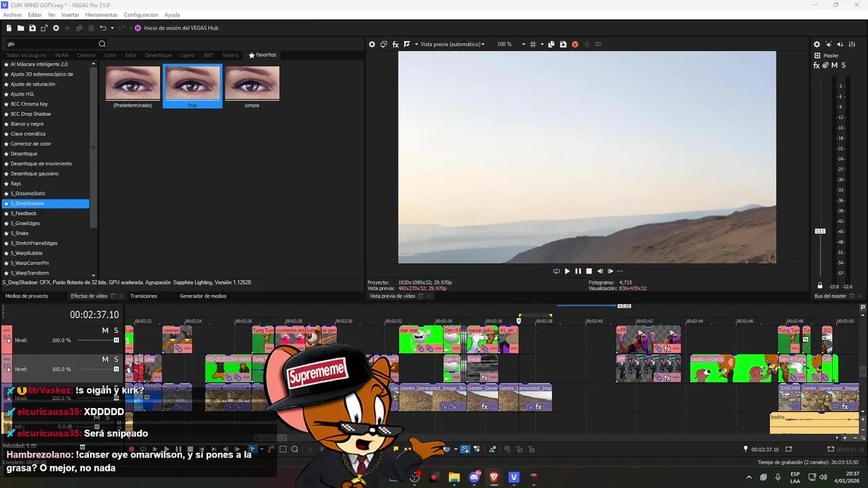This screenshot has height=488, width=868.
Task: Open the Render As export icon
Action: [x=44, y=28]
